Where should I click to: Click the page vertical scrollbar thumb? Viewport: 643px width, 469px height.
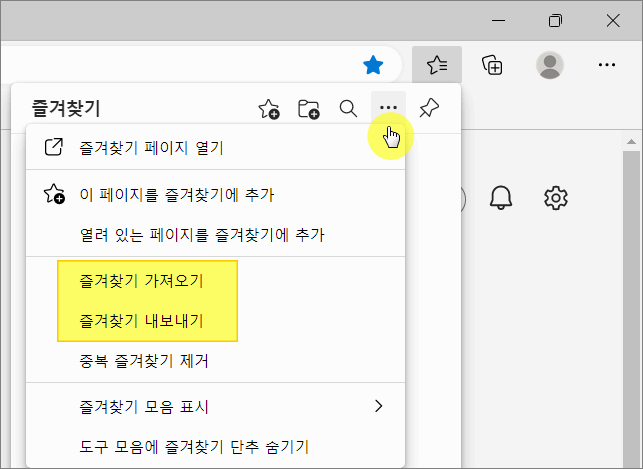631,310
